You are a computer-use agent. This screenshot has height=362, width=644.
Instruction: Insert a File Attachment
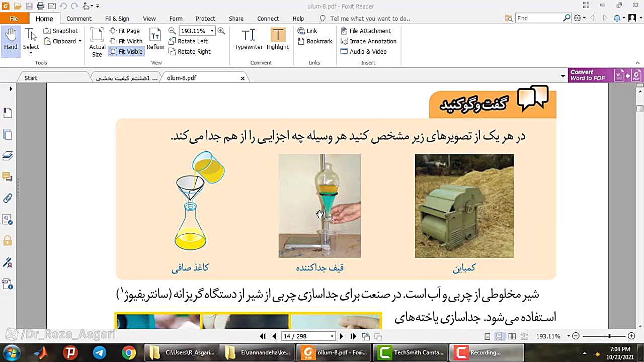366,31
